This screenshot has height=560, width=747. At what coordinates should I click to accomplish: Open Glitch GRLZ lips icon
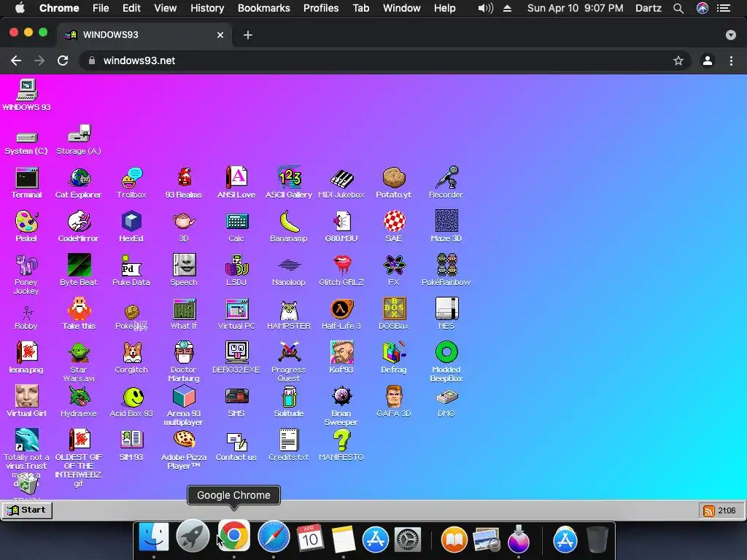[x=341, y=266]
